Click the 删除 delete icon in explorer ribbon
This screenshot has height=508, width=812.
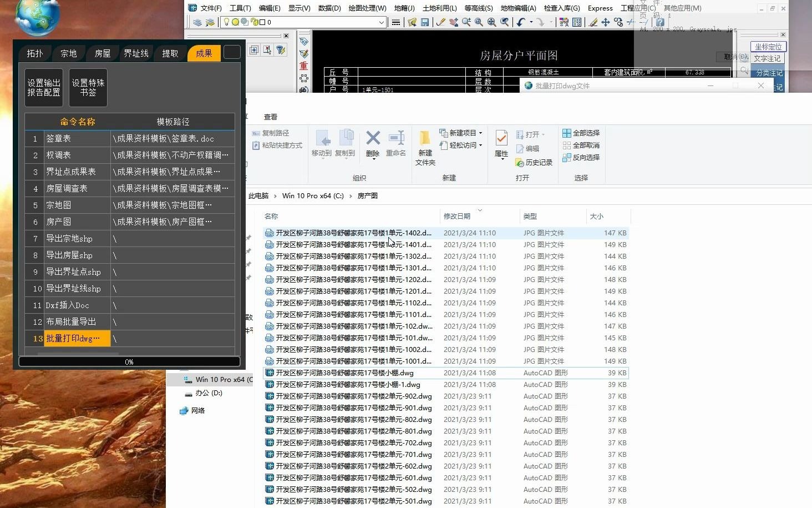coord(372,137)
